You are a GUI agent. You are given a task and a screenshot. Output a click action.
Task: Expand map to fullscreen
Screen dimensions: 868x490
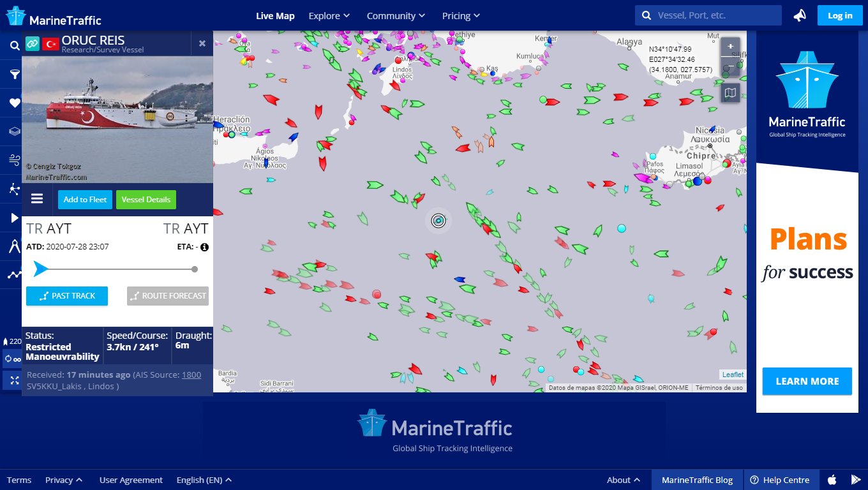13,380
